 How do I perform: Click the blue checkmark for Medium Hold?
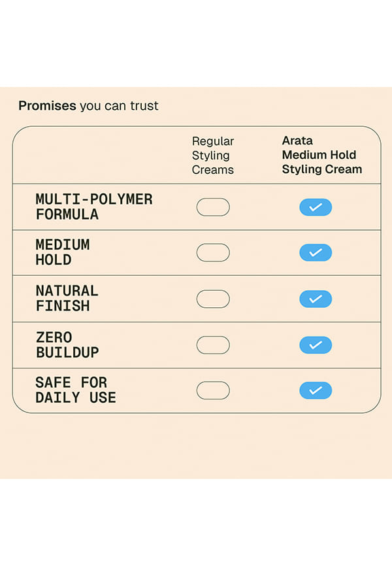pos(316,252)
